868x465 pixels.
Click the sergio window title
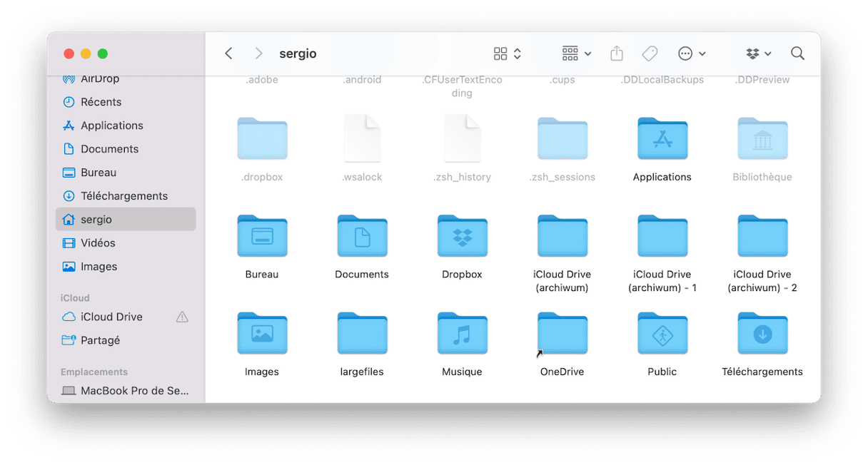(298, 53)
